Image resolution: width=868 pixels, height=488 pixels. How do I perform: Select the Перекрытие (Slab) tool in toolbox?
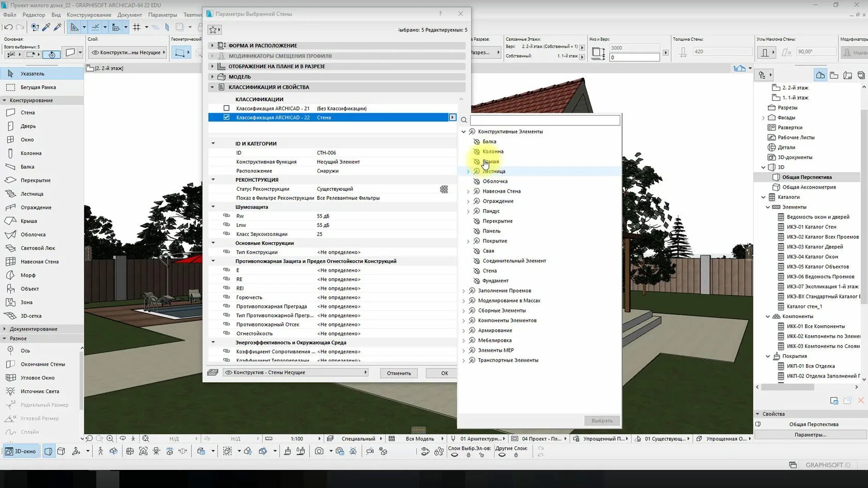coord(35,180)
